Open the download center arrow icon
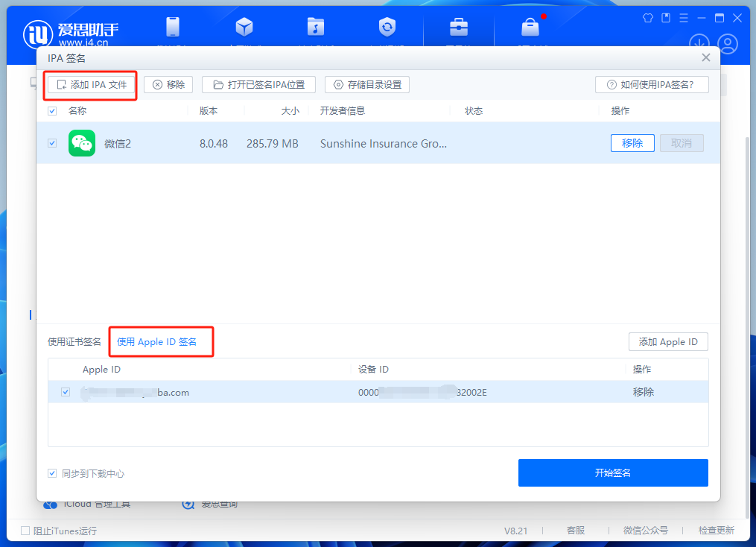The width and height of the screenshot is (756, 547). pyautogui.click(x=699, y=42)
